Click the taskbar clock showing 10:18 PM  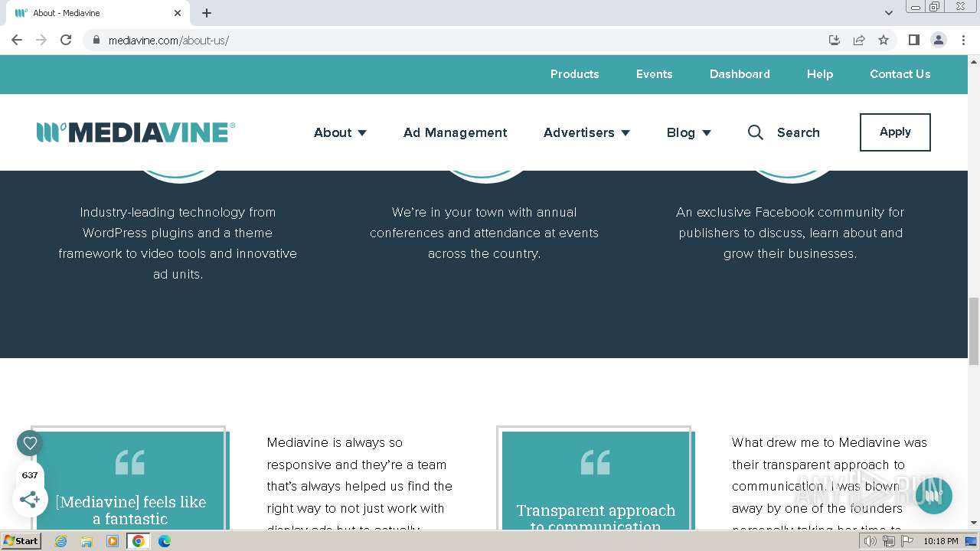coord(940,541)
